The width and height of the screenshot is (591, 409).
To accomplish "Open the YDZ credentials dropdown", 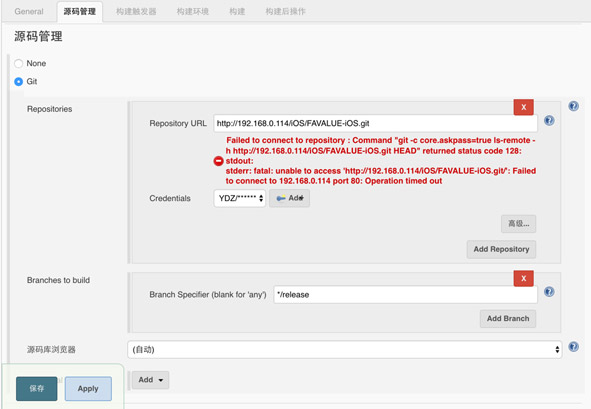I will click(240, 198).
